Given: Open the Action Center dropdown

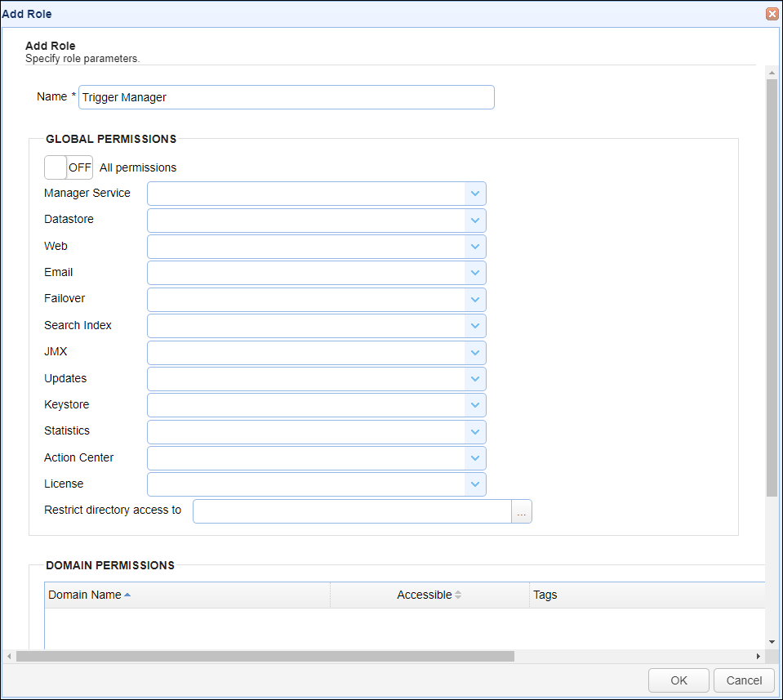Looking at the screenshot, I should pyautogui.click(x=475, y=458).
